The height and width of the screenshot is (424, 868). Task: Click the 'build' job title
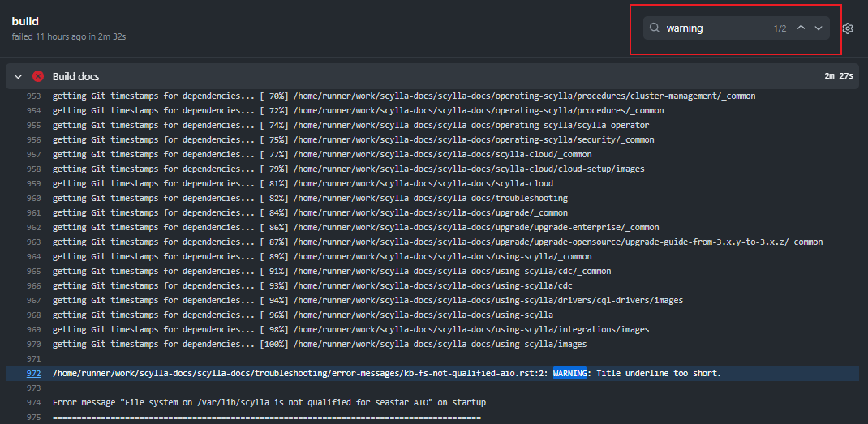[x=25, y=21]
